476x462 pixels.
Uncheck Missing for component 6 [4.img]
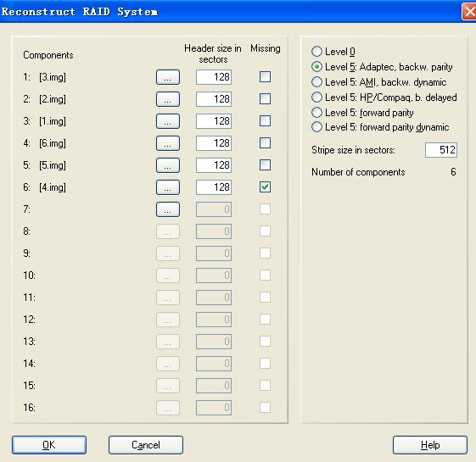265,186
